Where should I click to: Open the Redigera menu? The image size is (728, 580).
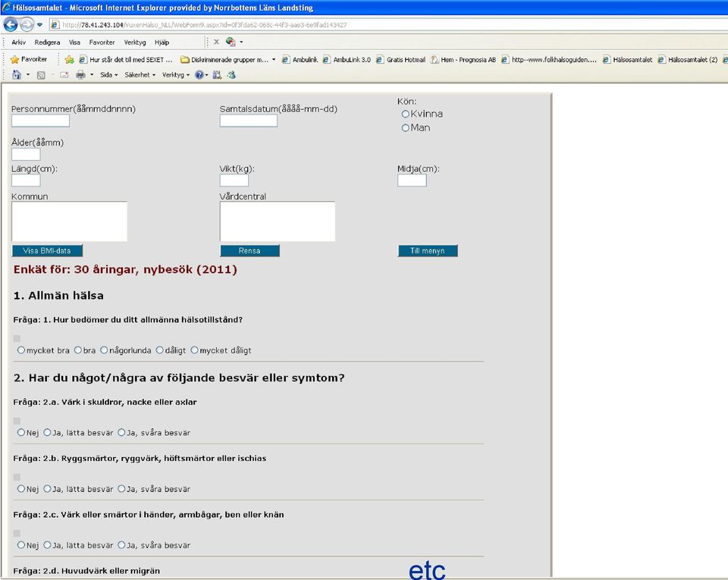[47, 42]
